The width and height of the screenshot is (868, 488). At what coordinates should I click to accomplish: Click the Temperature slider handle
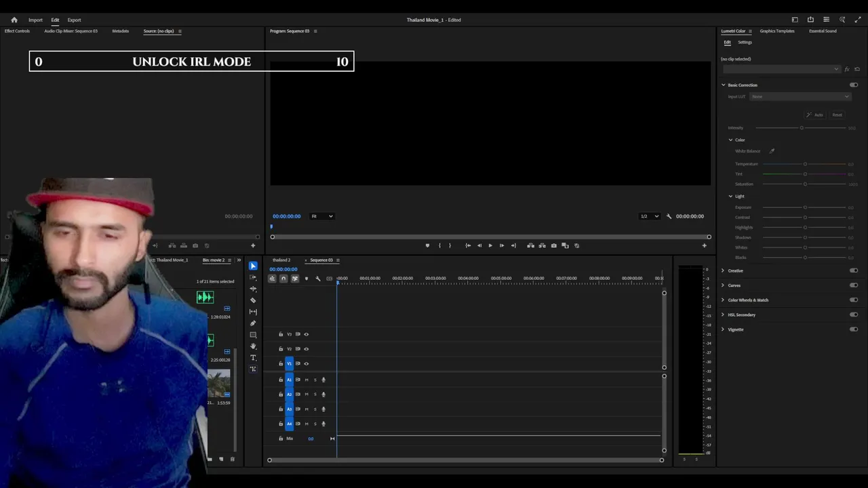click(x=805, y=164)
